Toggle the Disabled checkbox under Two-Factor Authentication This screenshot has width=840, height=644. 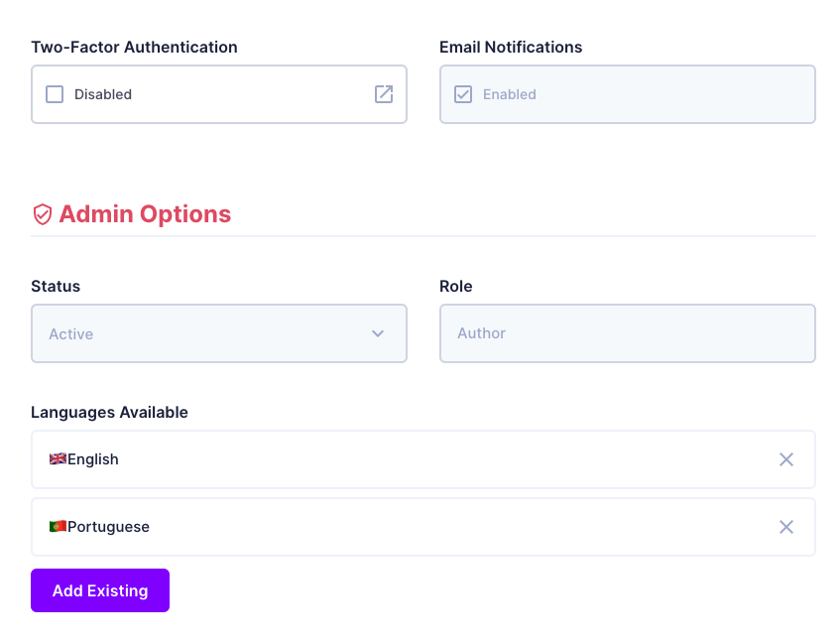tap(55, 94)
